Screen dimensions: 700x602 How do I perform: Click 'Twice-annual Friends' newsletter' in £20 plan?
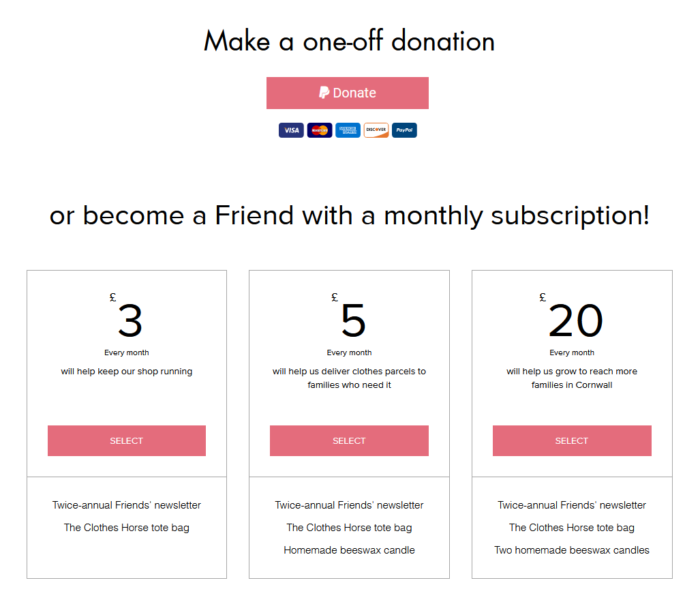pyautogui.click(x=572, y=505)
